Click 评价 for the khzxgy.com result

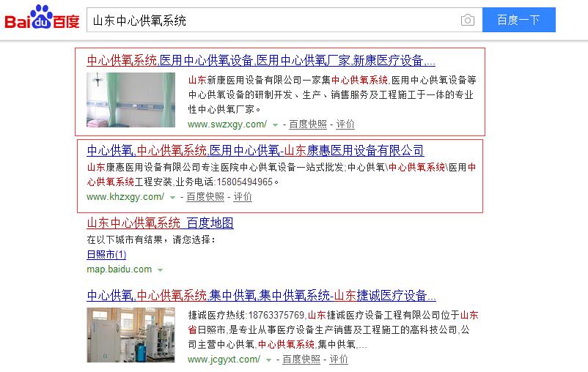[243, 197]
